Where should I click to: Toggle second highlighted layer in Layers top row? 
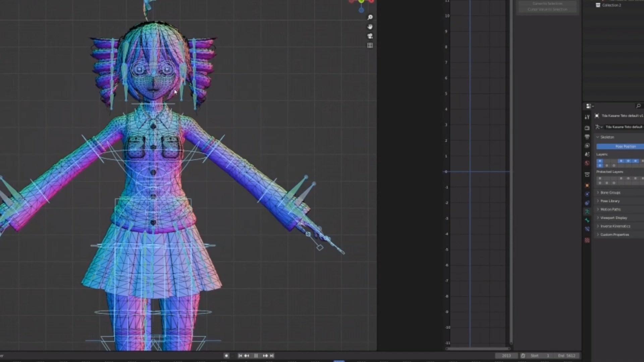[621, 161]
